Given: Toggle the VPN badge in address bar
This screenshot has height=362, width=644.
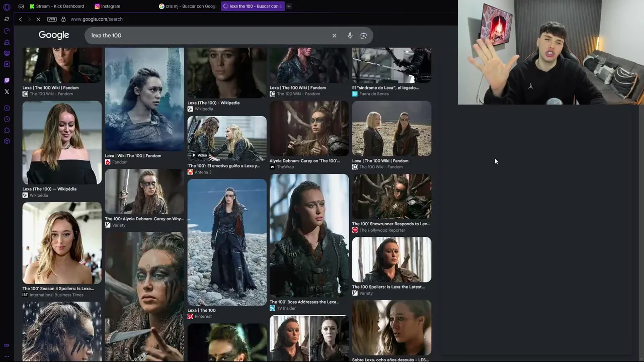Looking at the screenshot, I should point(52,19).
